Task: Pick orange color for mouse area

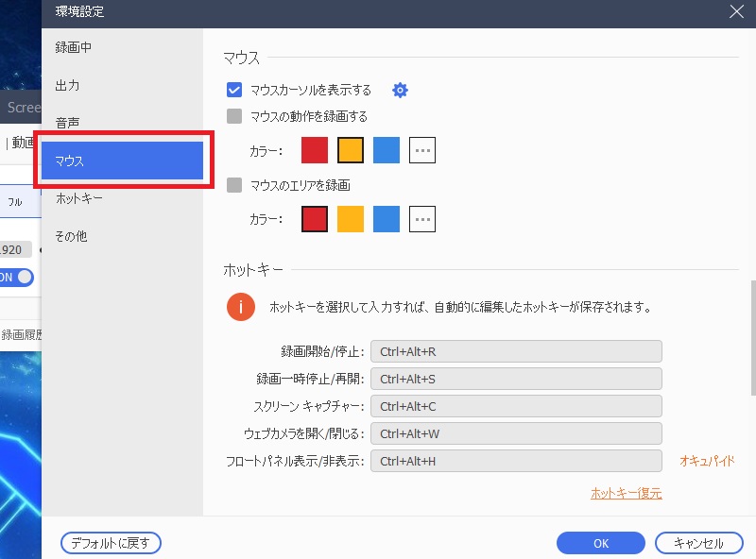Action: pos(351,219)
